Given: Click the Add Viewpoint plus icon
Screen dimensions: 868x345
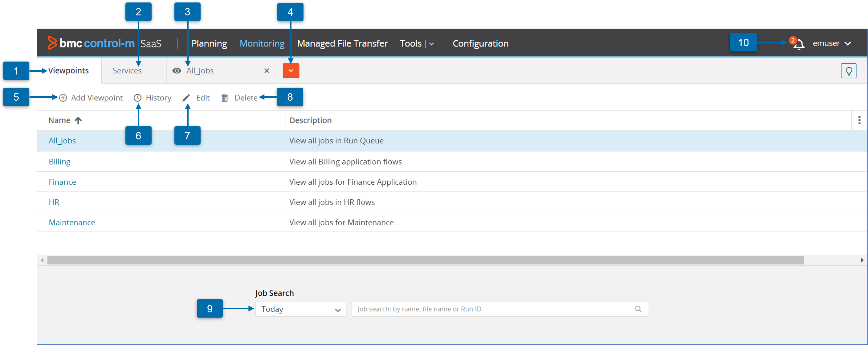Looking at the screenshot, I should tap(63, 98).
